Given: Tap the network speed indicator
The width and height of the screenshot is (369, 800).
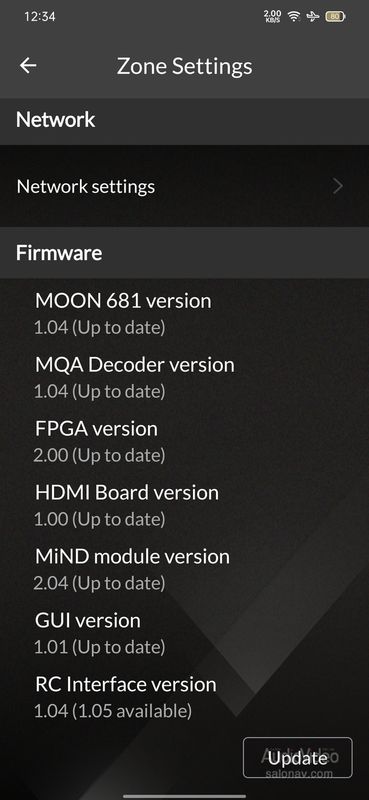Looking at the screenshot, I should (x=273, y=16).
